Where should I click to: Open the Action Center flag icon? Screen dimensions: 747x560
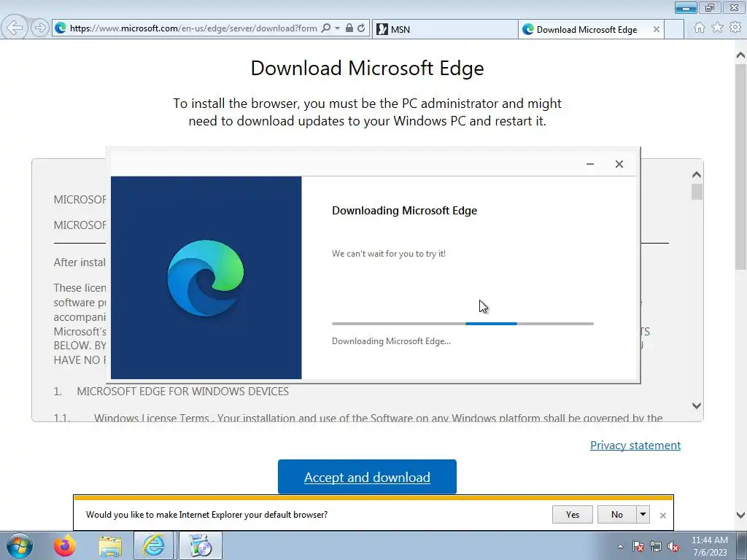pyautogui.click(x=638, y=547)
